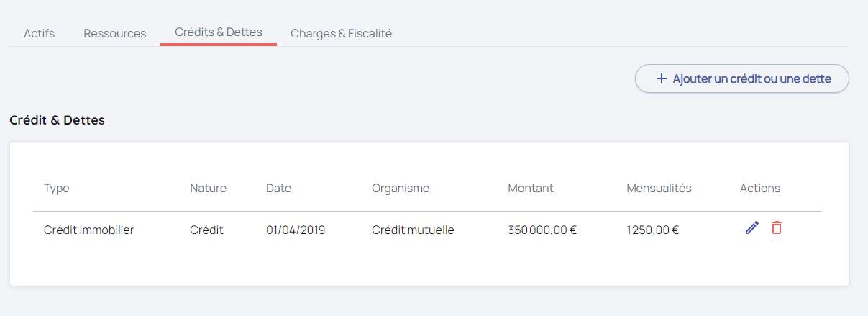This screenshot has width=868, height=316.
Task: Click the 350 000,00 € amount cell
Action: 542,230
